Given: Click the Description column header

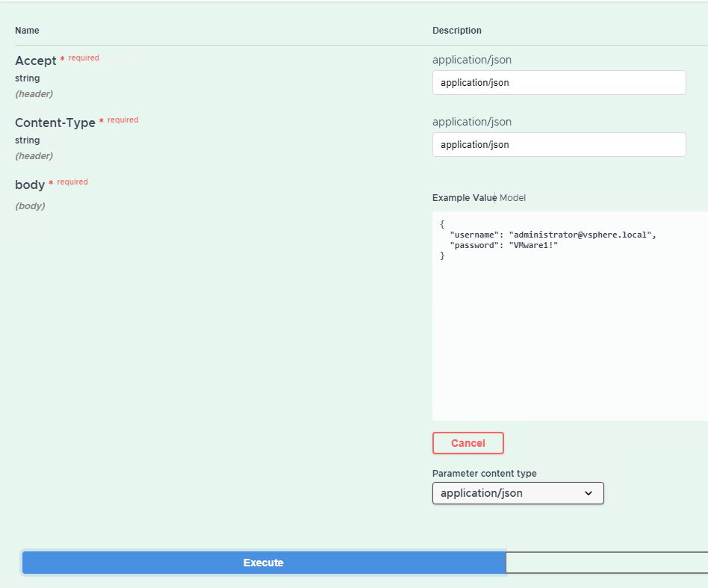Looking at the screenshot, I should pyautogui.click(x=457, y=31).
